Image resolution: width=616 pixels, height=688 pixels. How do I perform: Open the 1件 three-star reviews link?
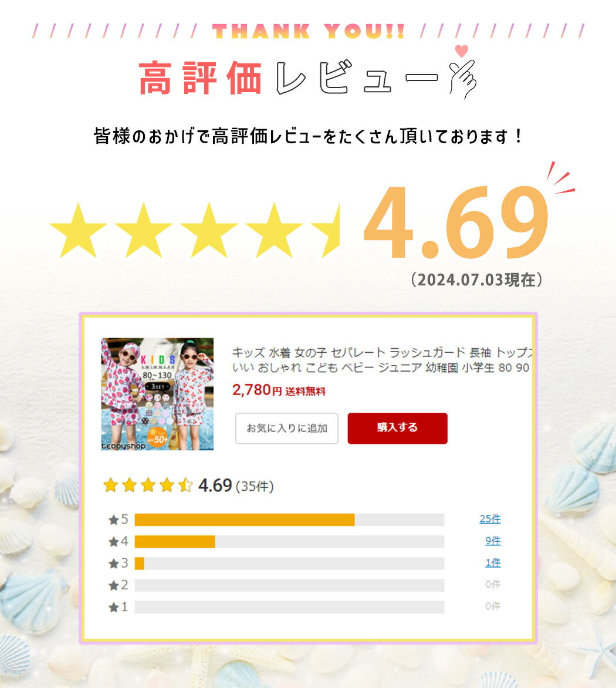493,563
